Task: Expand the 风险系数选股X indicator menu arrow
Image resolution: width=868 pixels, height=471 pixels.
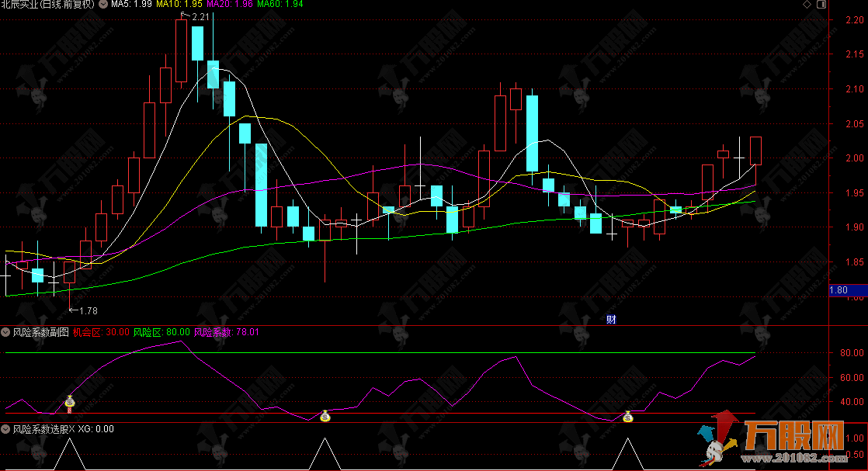Action: [6, 428]
